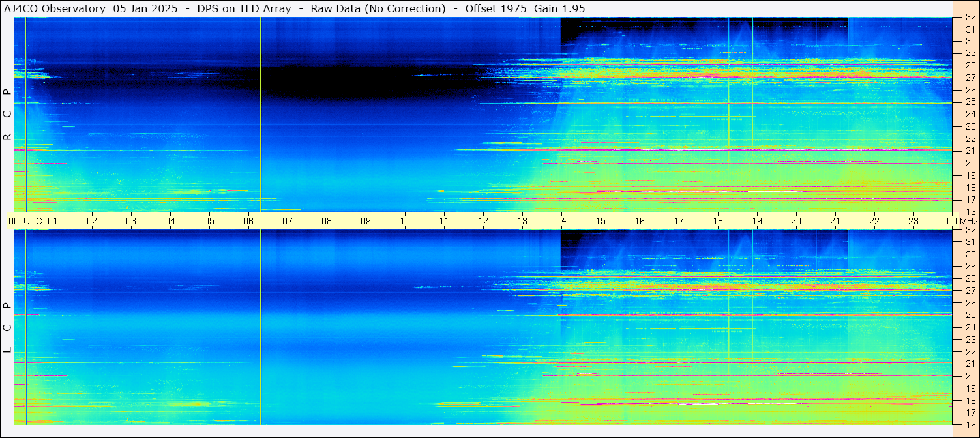The image size is (980, 438).
Task: Select the 'Gain 1.95' value in the header
Action: 559,8
